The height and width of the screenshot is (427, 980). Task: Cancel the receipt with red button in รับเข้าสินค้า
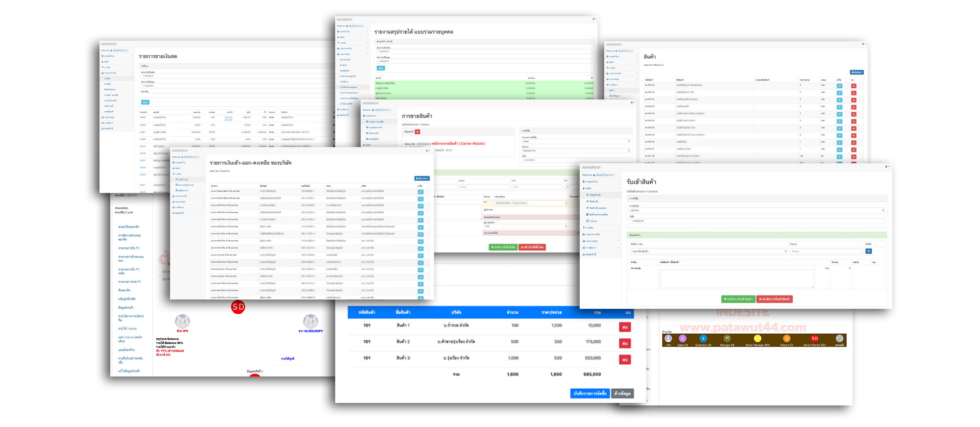coord(775,299)
